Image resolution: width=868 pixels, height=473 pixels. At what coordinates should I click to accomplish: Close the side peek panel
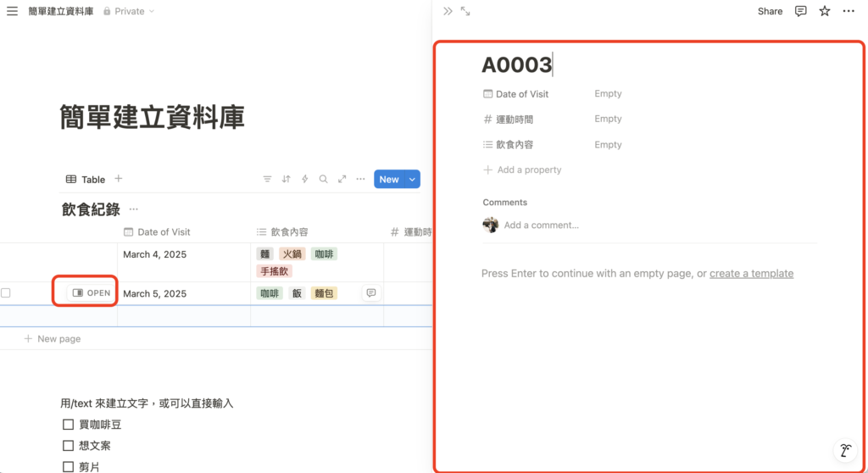(448, 12)
